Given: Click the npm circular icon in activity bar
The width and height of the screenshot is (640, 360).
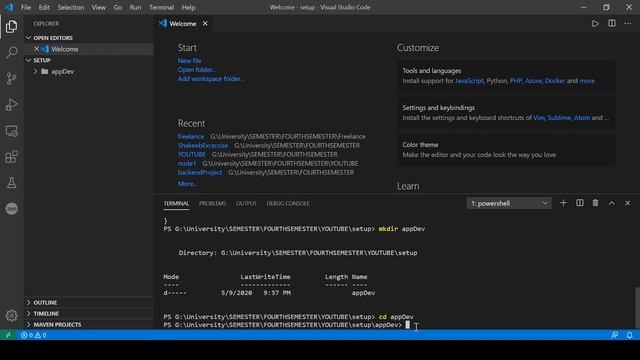Looking at the screenshot, I should [11, 209].
